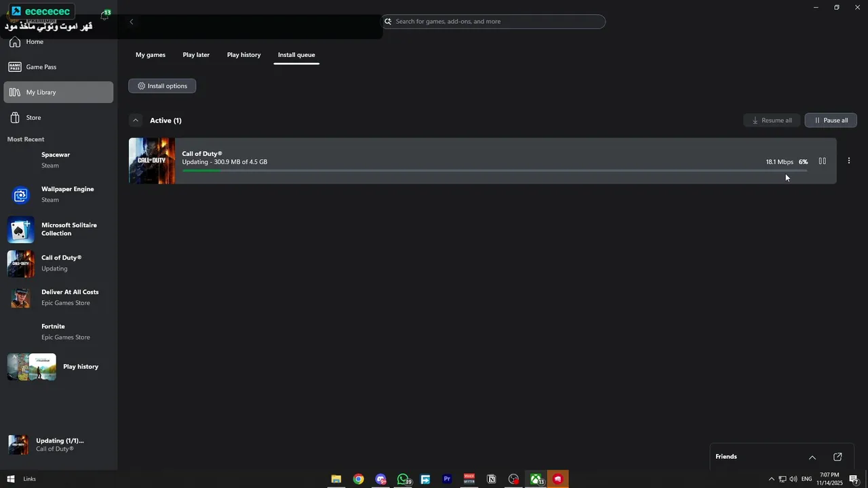Click the Xbox app taskbar icon
Image resolution: width=868 pixels, height=488 pixels.
[x=536, y=479]
